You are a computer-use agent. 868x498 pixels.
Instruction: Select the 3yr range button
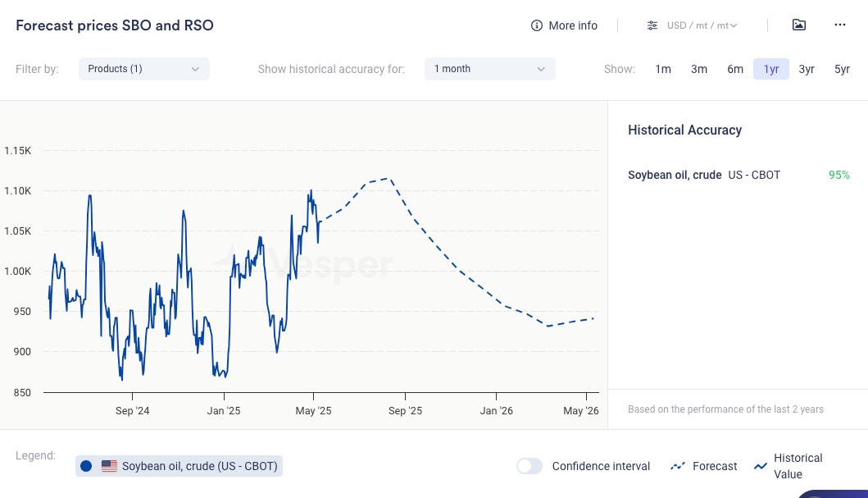[807, 69]
